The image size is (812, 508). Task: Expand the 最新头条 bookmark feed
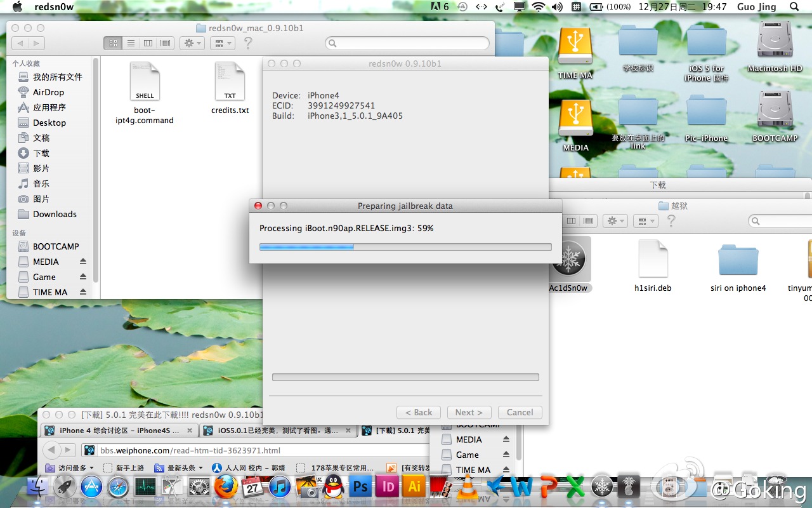pyautogui.click(x=180, y=468)
